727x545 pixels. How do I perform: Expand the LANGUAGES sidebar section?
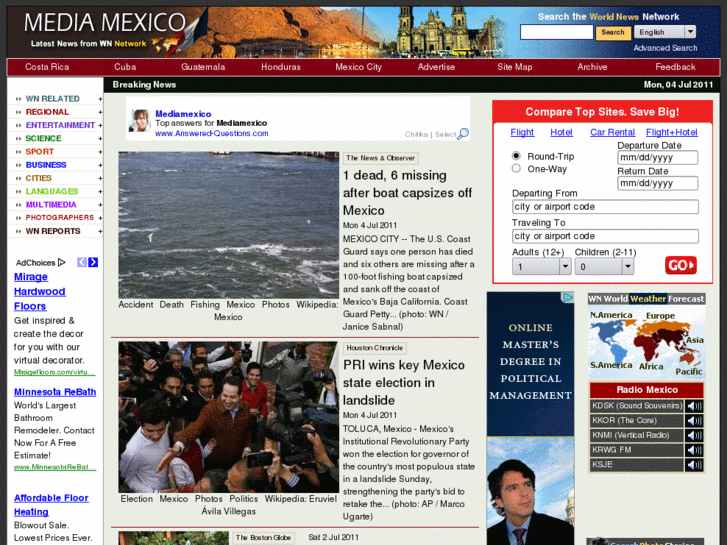click(100, 192)
